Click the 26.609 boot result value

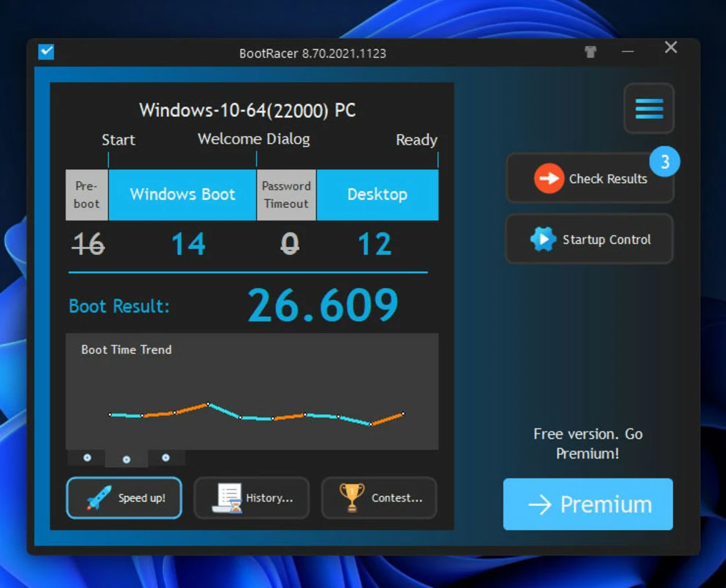(323, 305)
